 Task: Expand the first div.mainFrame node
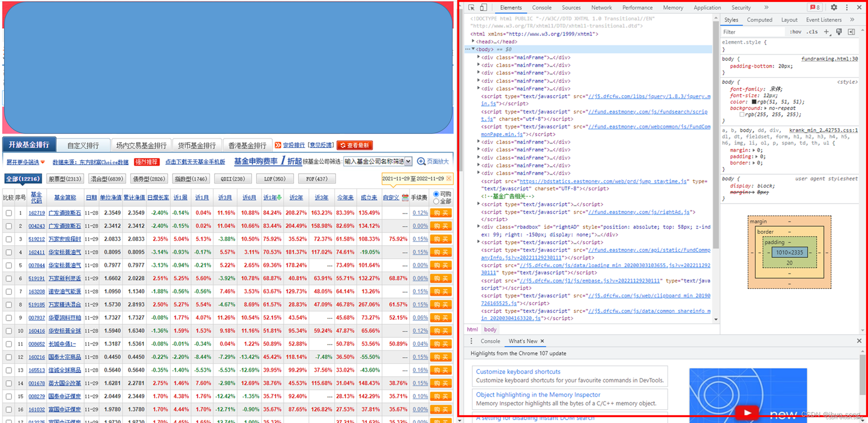[479, 57]
